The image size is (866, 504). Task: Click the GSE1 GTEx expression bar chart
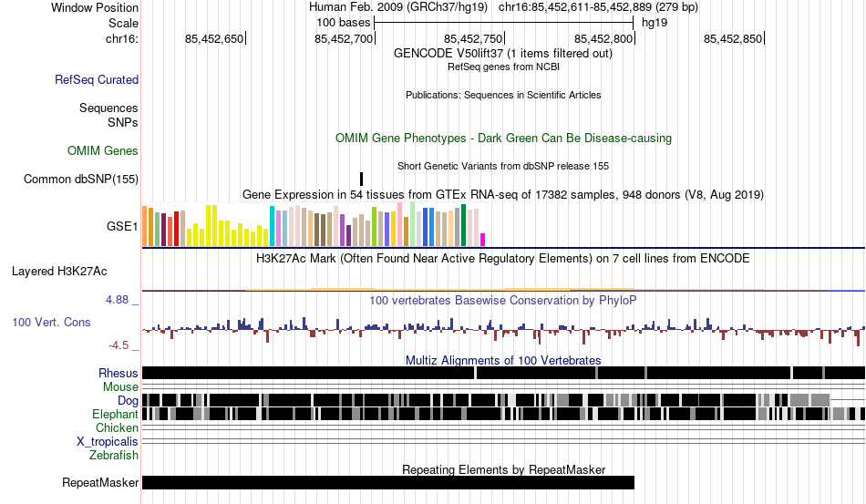pyautogui.click(x=314, y=225)
